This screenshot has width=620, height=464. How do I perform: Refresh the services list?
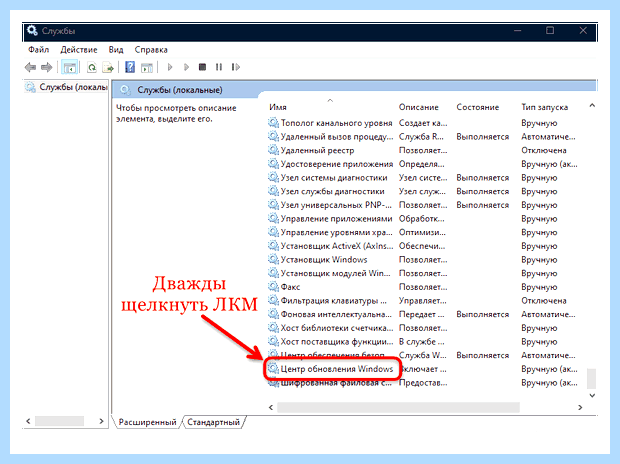tap(92, 68)
